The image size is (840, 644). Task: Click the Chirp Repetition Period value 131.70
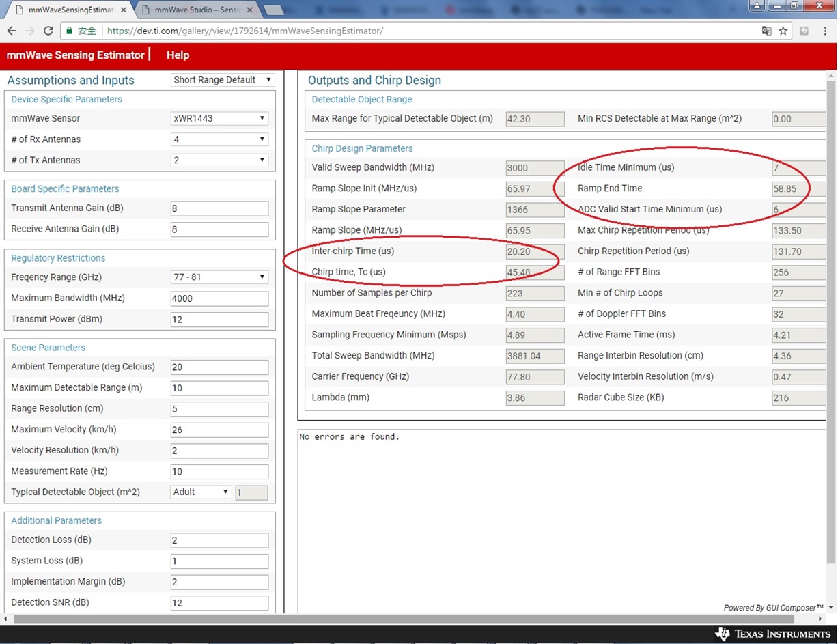coord(798,251)
